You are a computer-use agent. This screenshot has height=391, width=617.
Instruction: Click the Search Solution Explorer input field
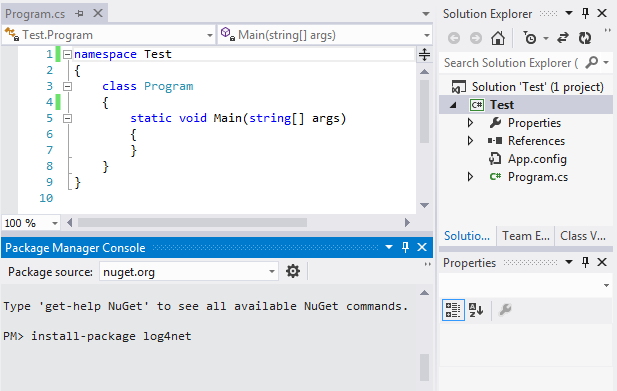512,63
